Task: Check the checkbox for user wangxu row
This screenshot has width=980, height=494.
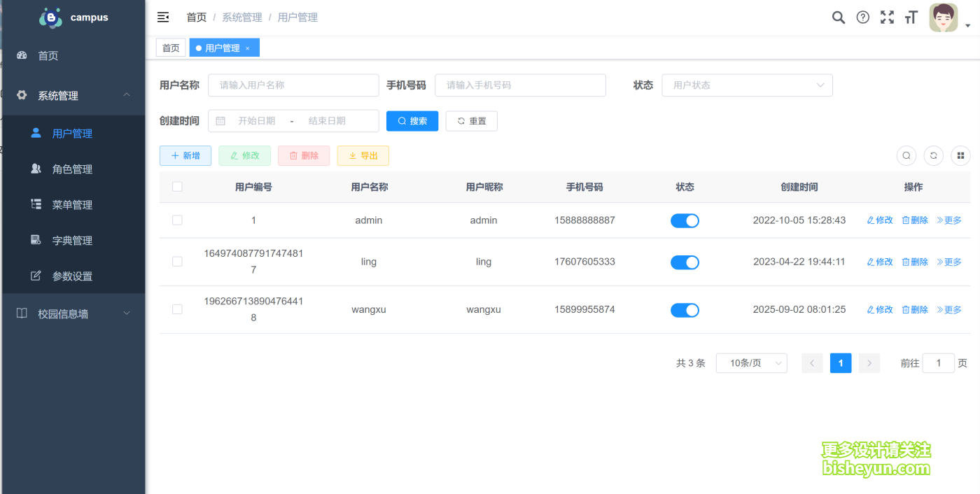Action: coord(177,309)
